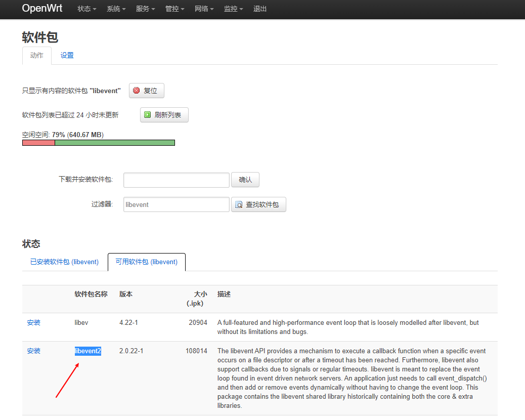The width and height of the screenshot is (525, 420).
Task: Click the magnifier icon on 查找软件包 button
Action: [x=239, y=204]
